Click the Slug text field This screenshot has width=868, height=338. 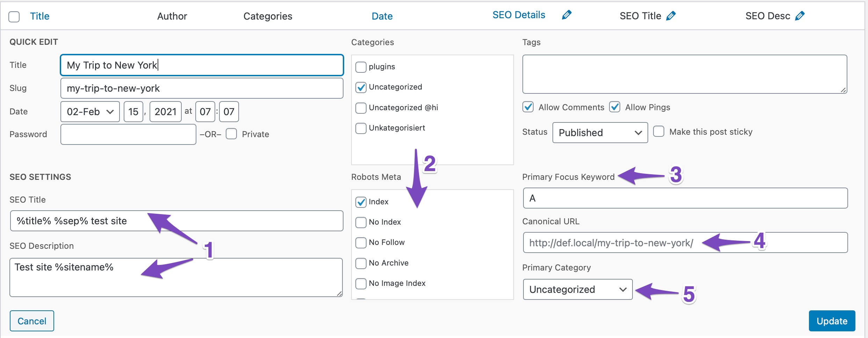(202, 88)
